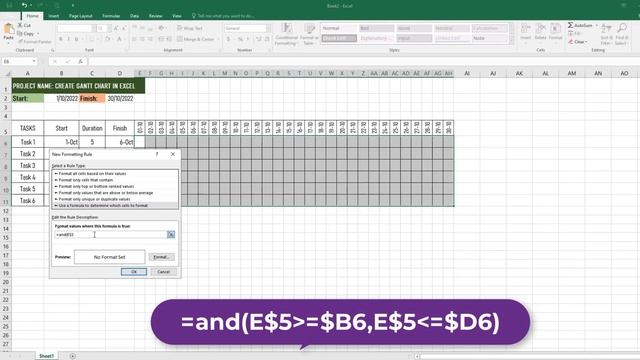
Task: Open Conditional Formatting menu
Action: pos(287,34)
